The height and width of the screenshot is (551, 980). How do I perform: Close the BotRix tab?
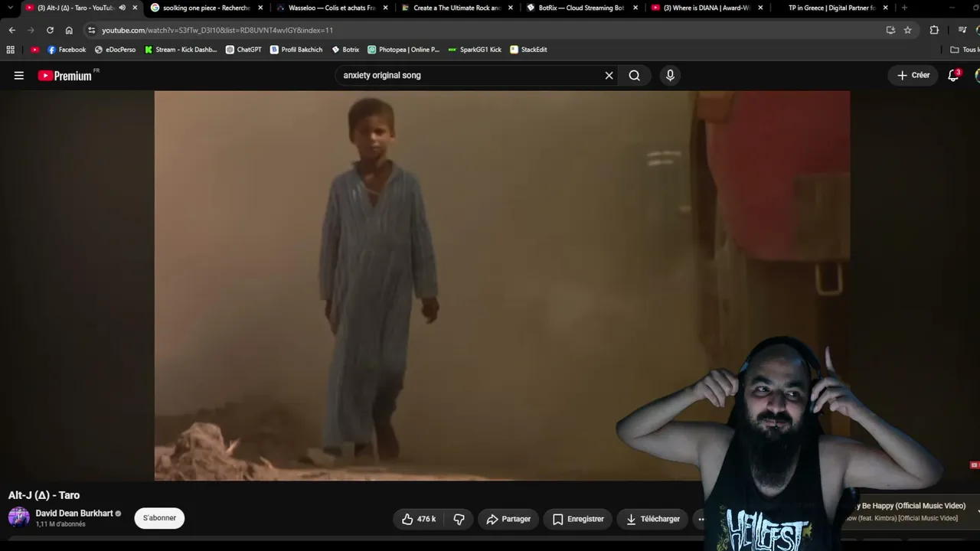click(635, 8)
